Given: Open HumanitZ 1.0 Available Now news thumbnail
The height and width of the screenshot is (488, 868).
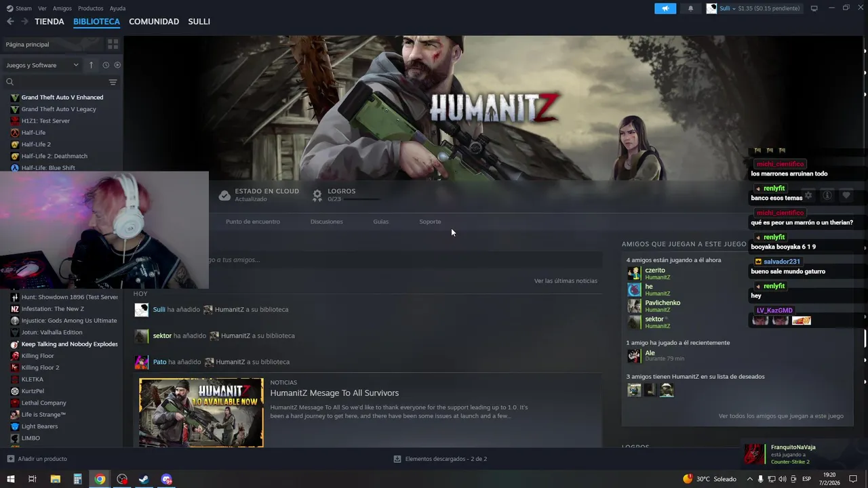Looking at the screenshot, I should (201, 413).
